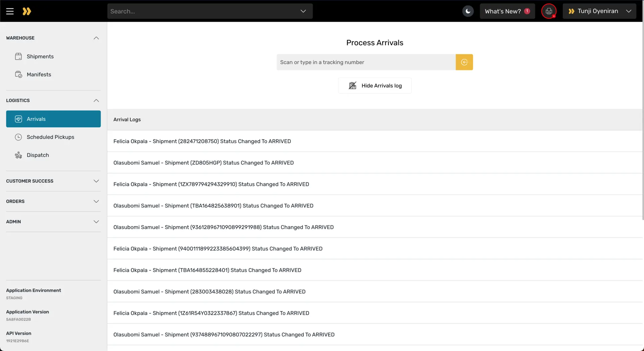
Task: Collapse the Logistics section
Action: pyautogui.click(x=53, y=100)
